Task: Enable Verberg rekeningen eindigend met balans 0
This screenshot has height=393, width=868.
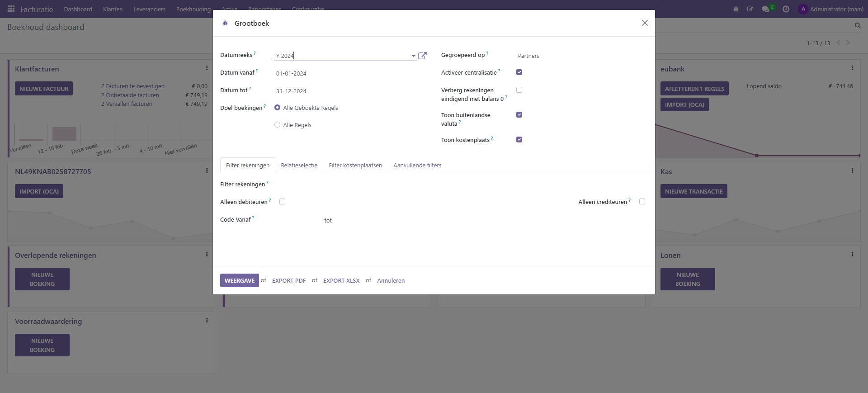Action: coord(519,90)
